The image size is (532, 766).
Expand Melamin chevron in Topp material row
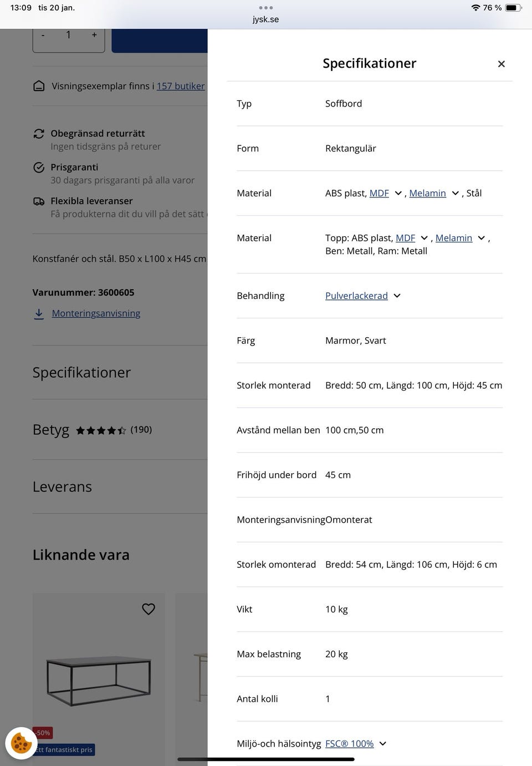tap(481, 239)
